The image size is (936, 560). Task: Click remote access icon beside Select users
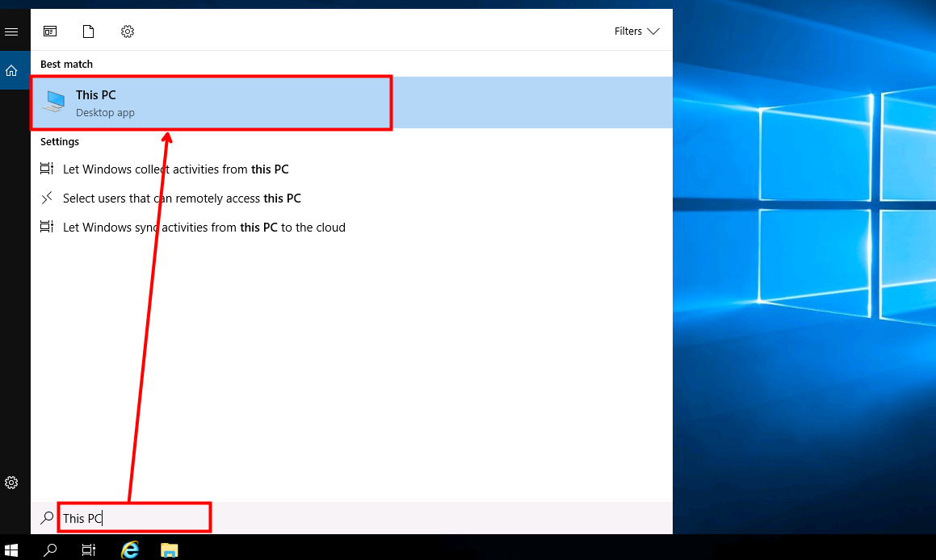pyautogui.click(x=47, y=198)
